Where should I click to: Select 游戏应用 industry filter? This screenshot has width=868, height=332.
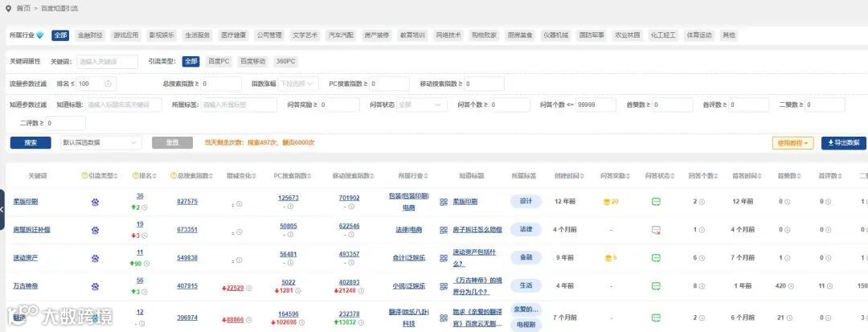(x=125, y=35)
